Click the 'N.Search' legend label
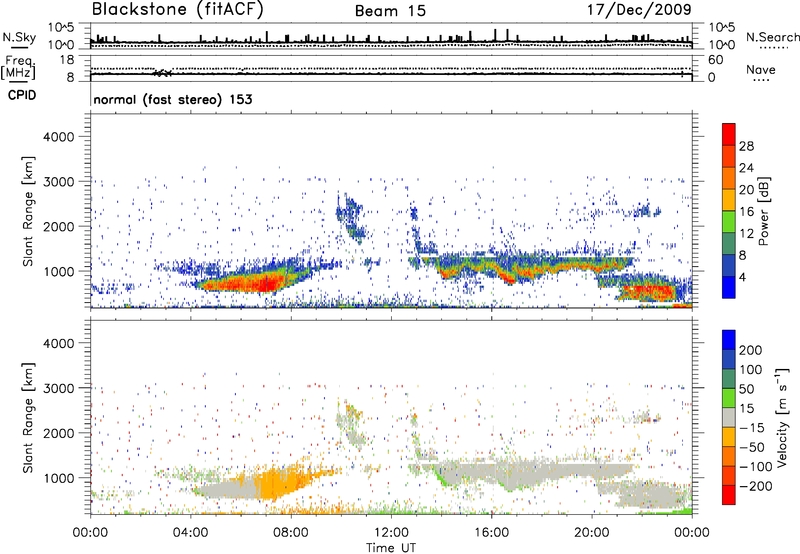Screen dimensions: 800x554 click(x=773, y=37)
